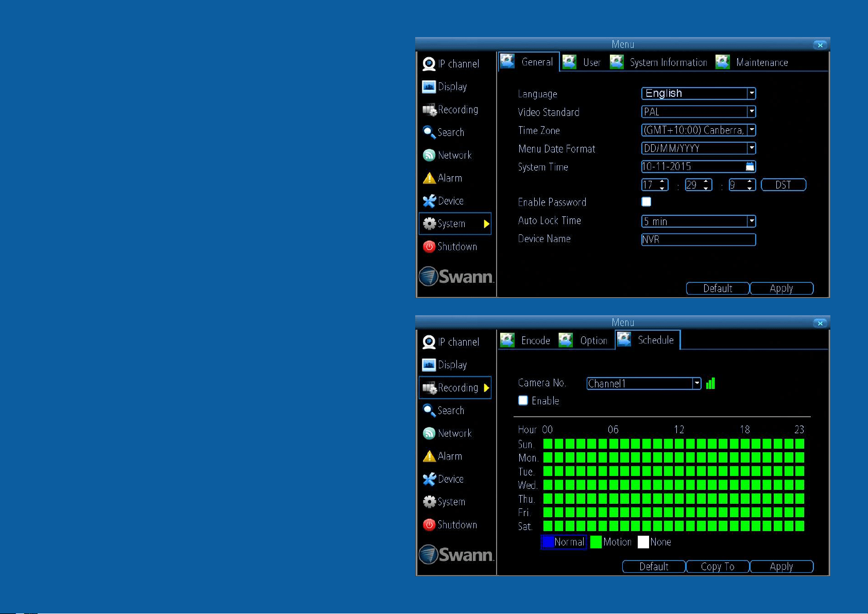Toggle Sunday hour 00 schedule cell
Screen dimensions: 868x614
[x=548, y=444]
